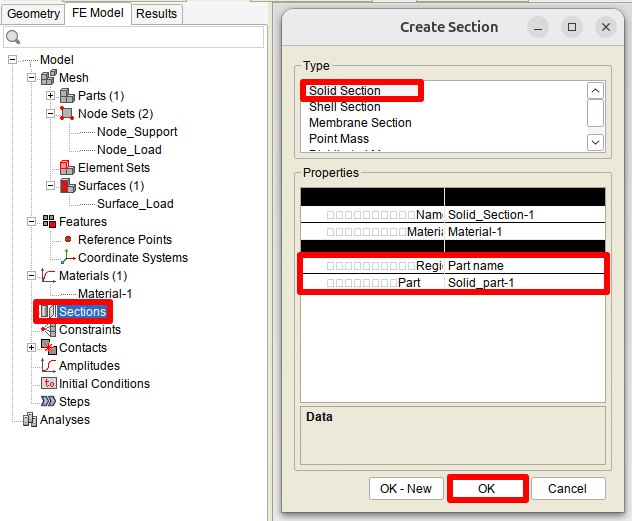
Task: Expand the Contacts node
Action: pyautogui.click(x=31, y=347)
